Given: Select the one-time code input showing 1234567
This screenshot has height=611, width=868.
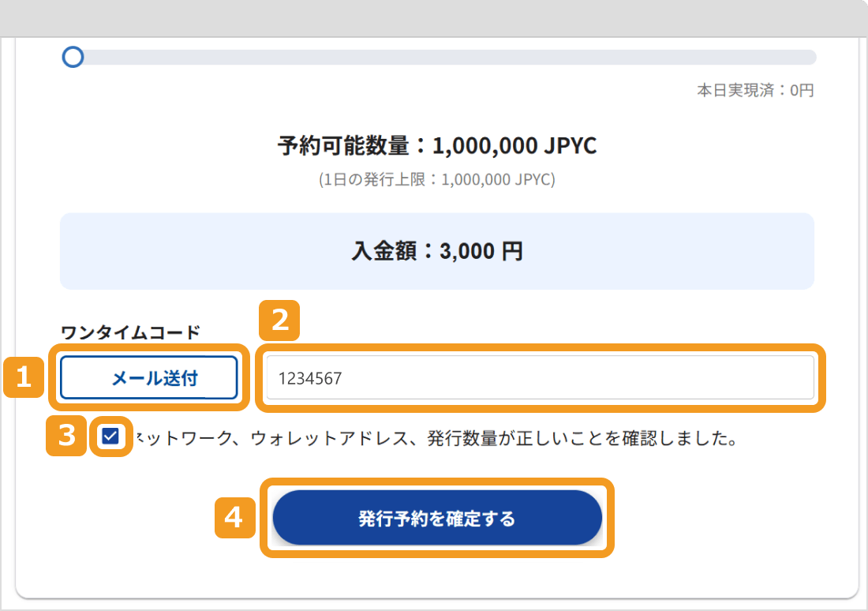Looking at the screenshot, I should pos(539,377).
